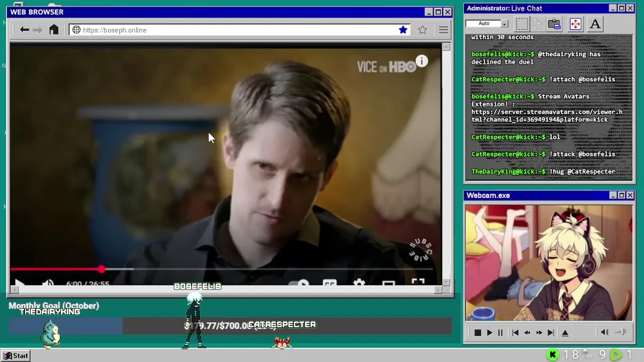Open the Start menu
The height and width of the screenshot is (362, 644).
(16, 355)
